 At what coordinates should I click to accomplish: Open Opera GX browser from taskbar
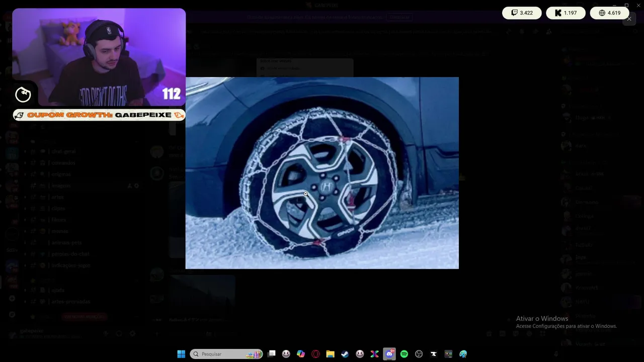click(x=315, y=354)
